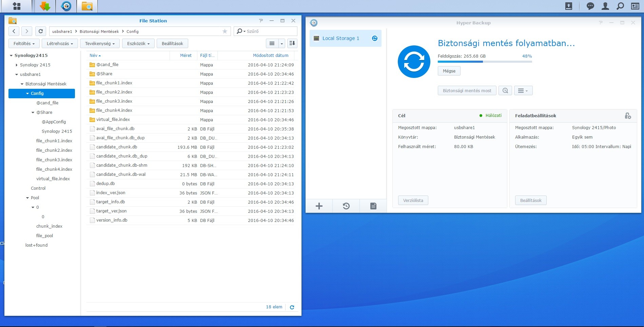The height and width of the screenshot is (327, 644).
Task: Sort by Méret column header
Action: 183,56
